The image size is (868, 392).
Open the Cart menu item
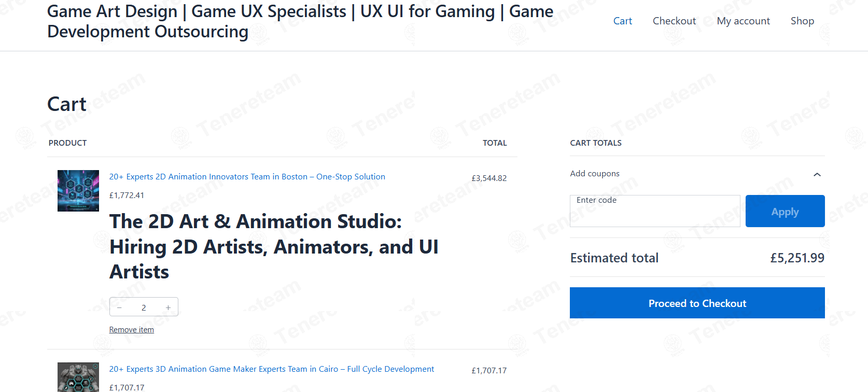(x=623, y=21)
